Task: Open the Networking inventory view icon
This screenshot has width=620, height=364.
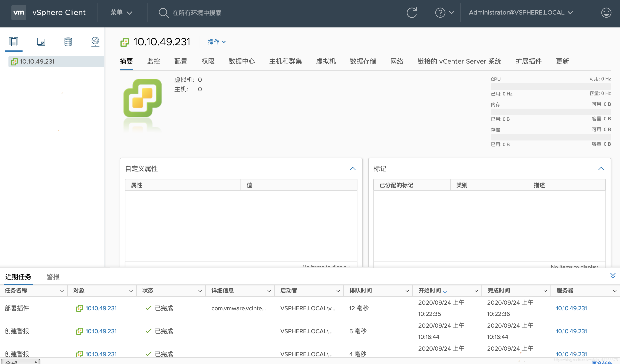Action: [x=95, y=42]
